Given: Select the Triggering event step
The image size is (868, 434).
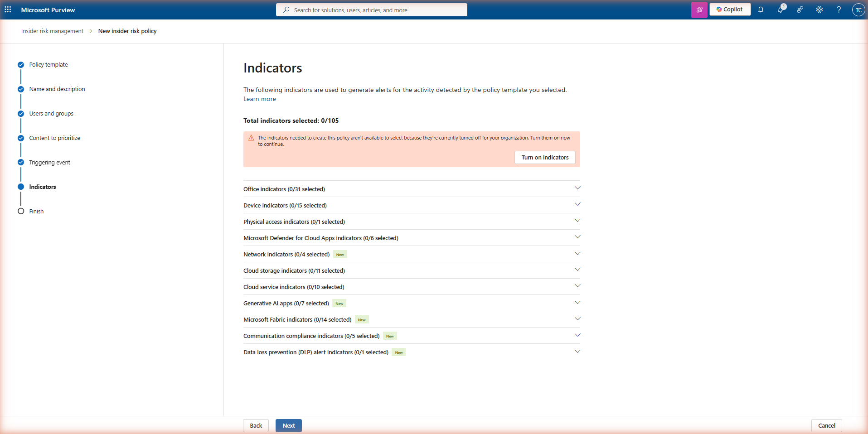Looking at the screenshot, I should point(49,162).
